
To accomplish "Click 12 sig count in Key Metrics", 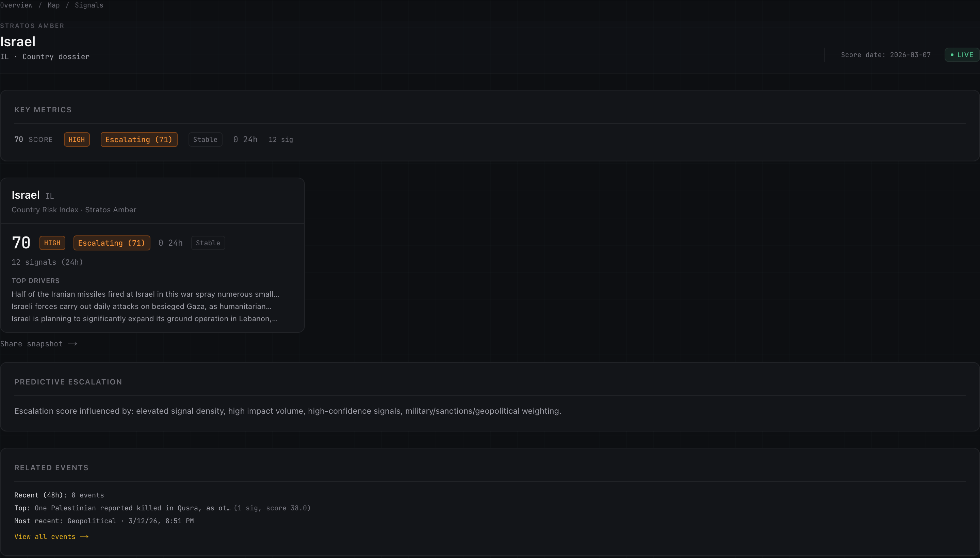I will [x=280, y=139].
